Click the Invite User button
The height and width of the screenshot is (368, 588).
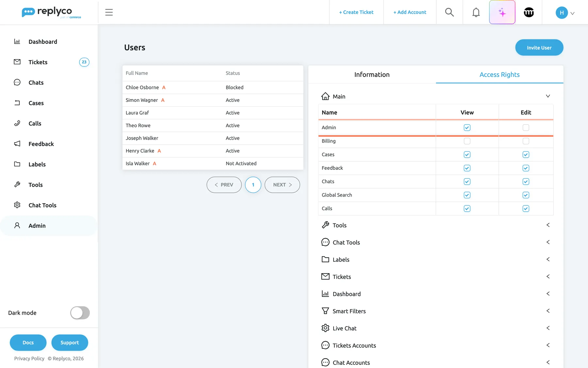[x=539, y=48]
